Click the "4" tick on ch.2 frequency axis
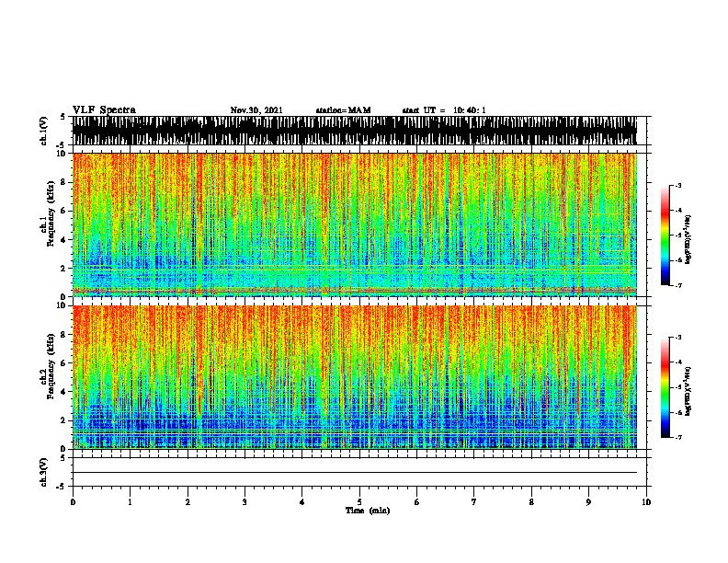 pyautogui.click(x=64, y=392)
